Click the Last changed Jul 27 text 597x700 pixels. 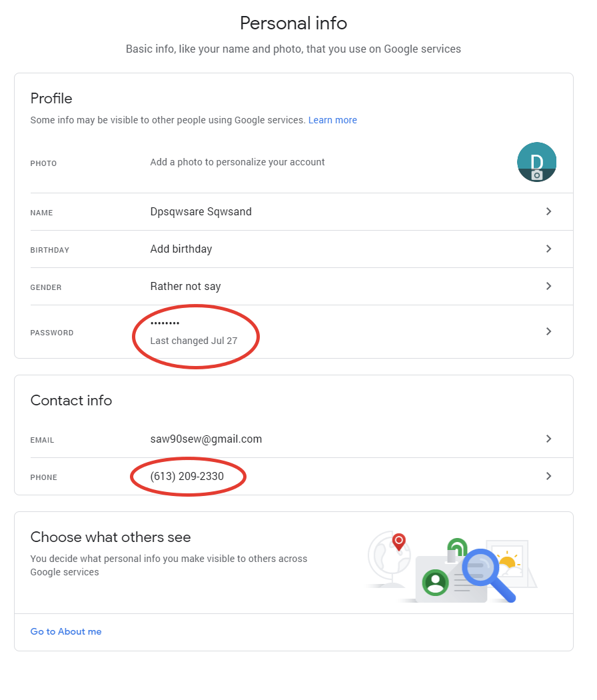coord(193,341)
